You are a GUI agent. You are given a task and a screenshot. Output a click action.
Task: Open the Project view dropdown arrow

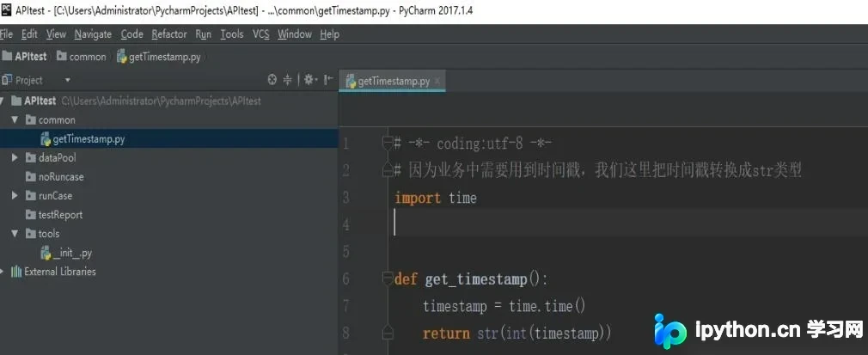68,80
